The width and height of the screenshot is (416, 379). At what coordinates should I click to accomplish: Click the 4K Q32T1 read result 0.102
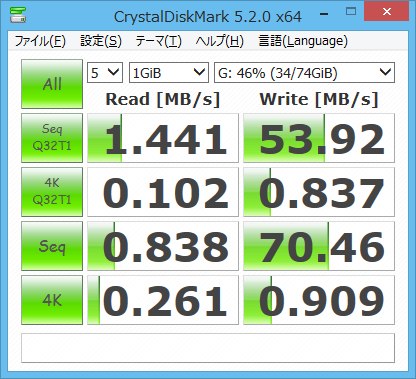coord(163,192)
